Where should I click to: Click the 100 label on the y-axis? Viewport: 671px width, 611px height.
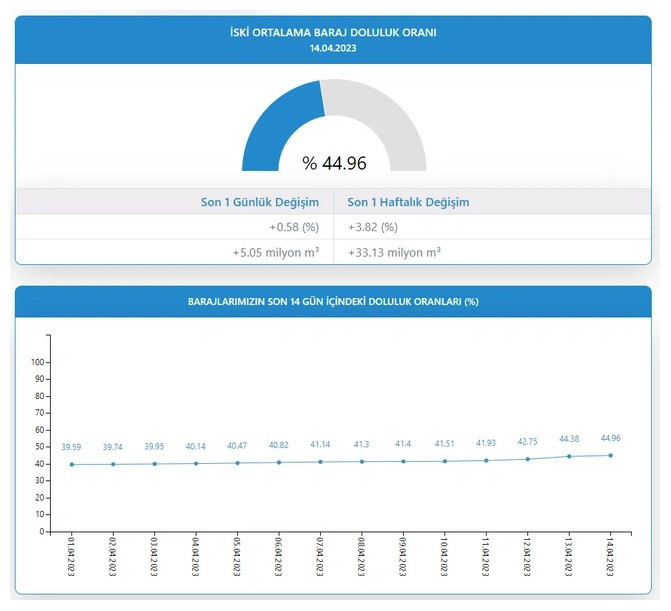(x=40, y=362)
